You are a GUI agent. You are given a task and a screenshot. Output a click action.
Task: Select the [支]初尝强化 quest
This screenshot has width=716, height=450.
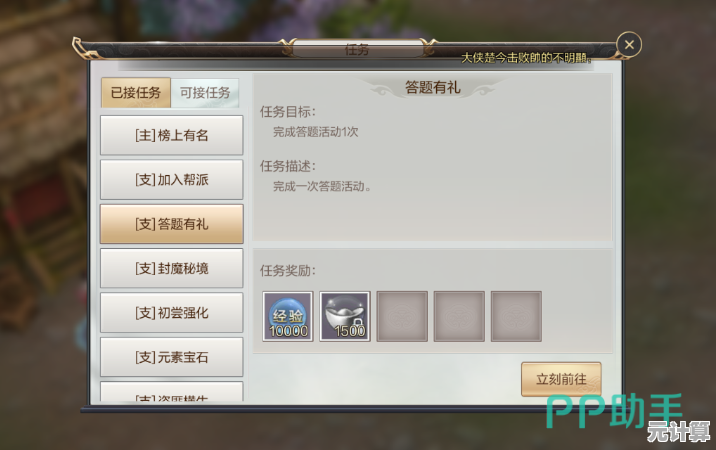click(171, 312)
